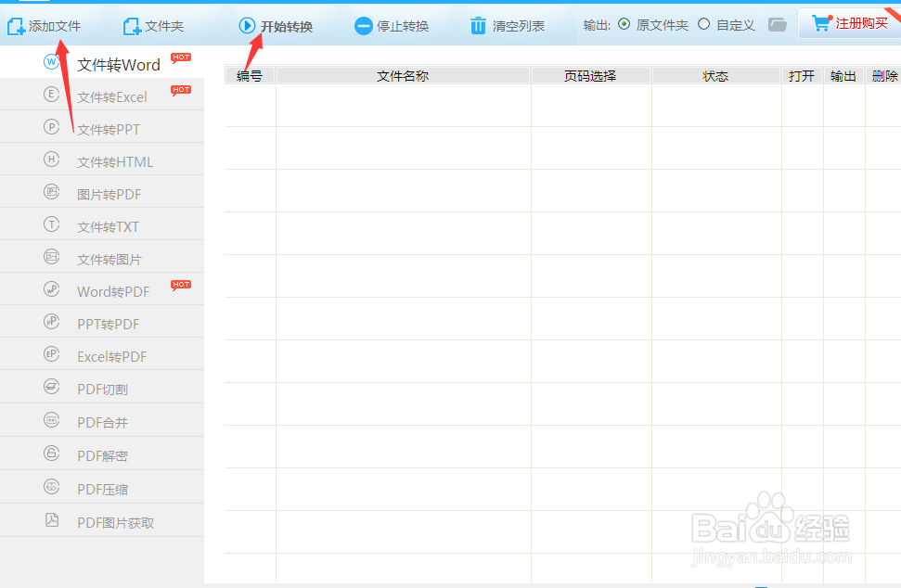Click the 文件转HTML circular H icon
Viewport: 901px width, 588px height.
[x=51, y=160]
